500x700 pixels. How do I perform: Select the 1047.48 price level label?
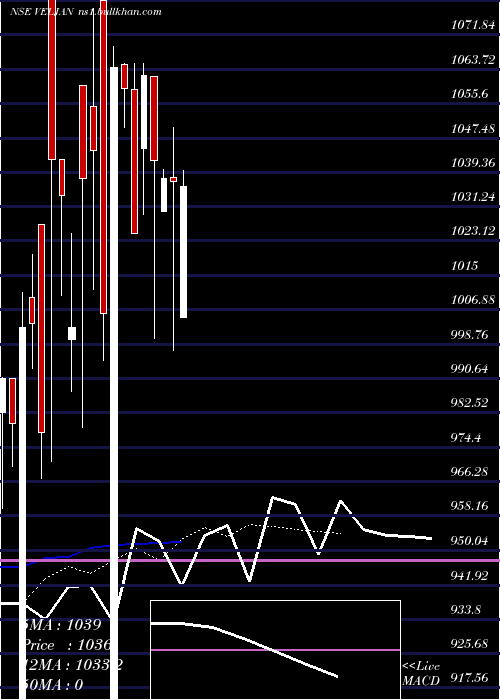pos(473,129)
